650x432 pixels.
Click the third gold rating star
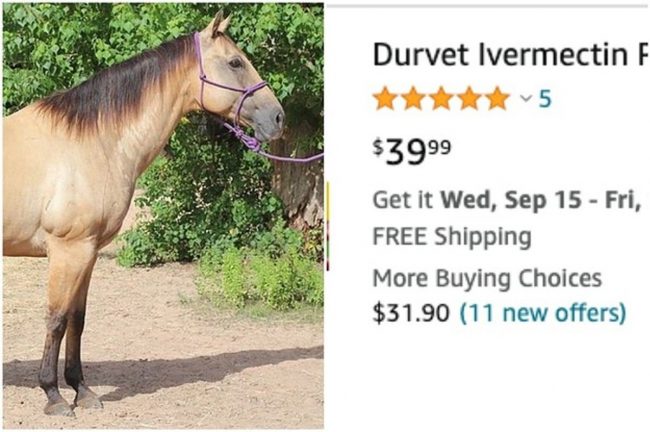point(441,98)
